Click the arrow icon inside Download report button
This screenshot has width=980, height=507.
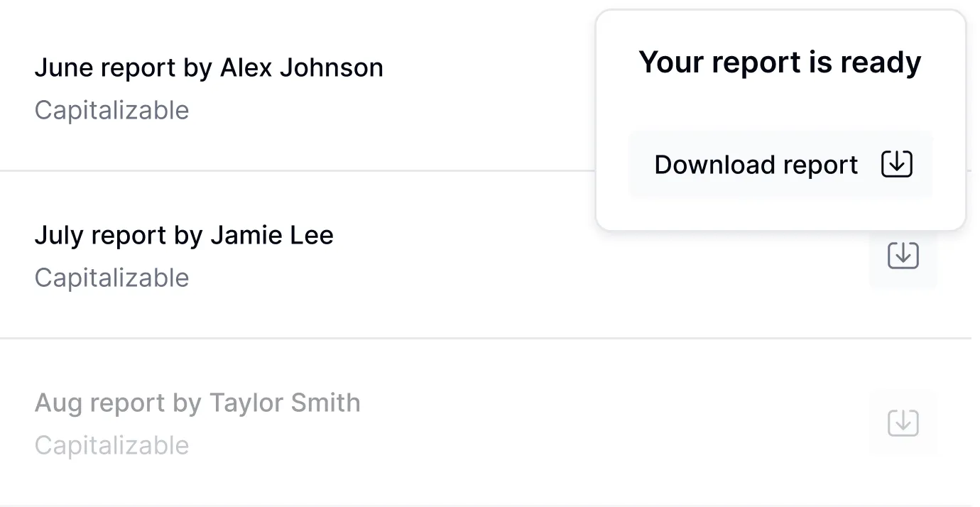pyautogui.click(x=896, y=164)
